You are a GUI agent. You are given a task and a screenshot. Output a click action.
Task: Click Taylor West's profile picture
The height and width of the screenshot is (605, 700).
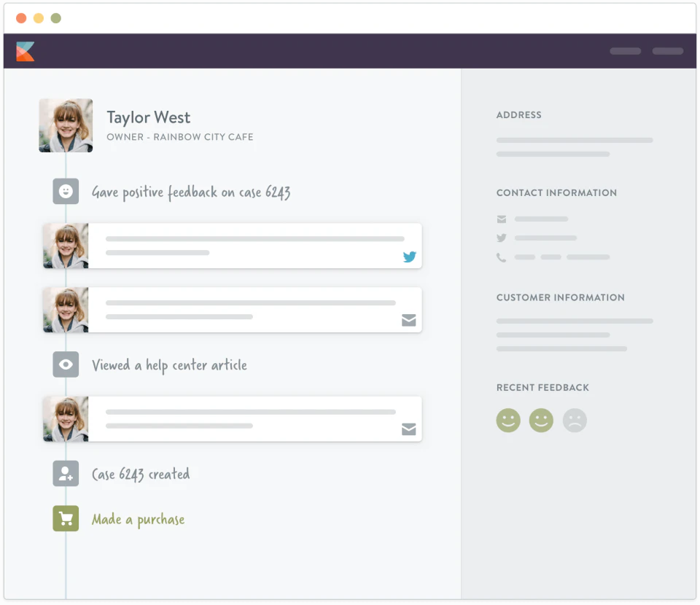(x=66, y=125)
